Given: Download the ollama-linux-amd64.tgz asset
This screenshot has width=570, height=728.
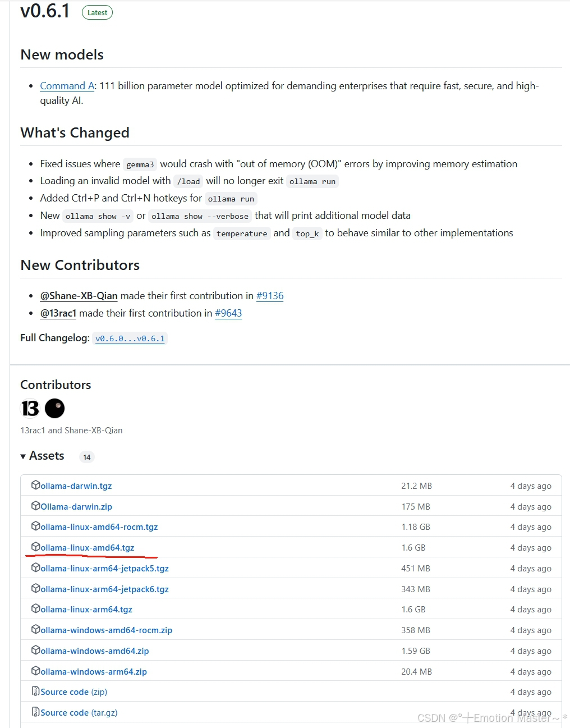Looking at the screenshot, I should (87, 547).
